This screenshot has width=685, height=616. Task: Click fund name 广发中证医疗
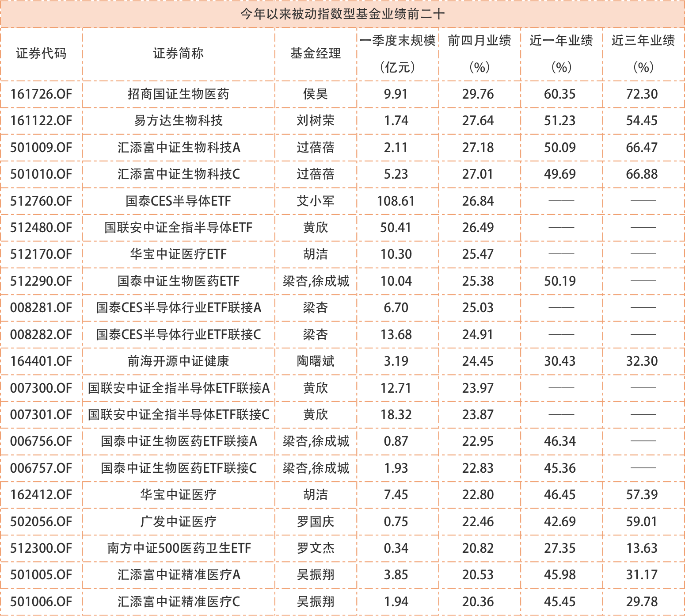point(178,522)
